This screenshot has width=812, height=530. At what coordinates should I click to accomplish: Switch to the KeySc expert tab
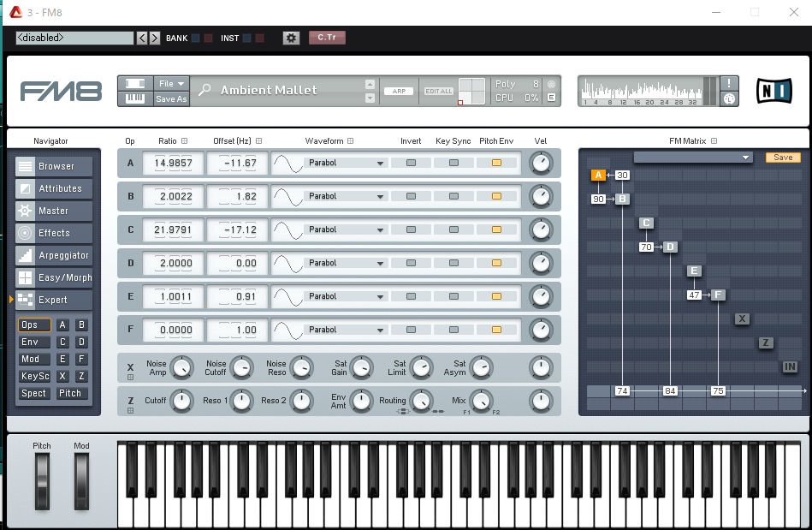coord(34,376)
